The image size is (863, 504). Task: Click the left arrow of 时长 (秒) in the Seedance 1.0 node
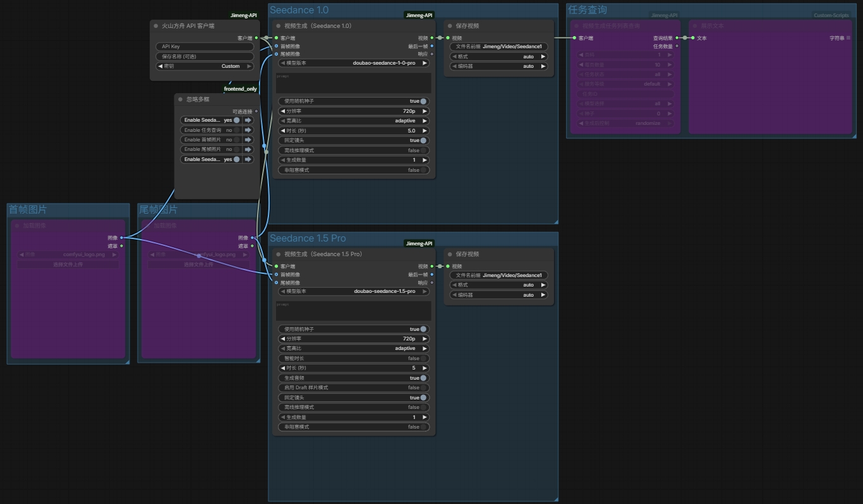[x=282, y=131]
